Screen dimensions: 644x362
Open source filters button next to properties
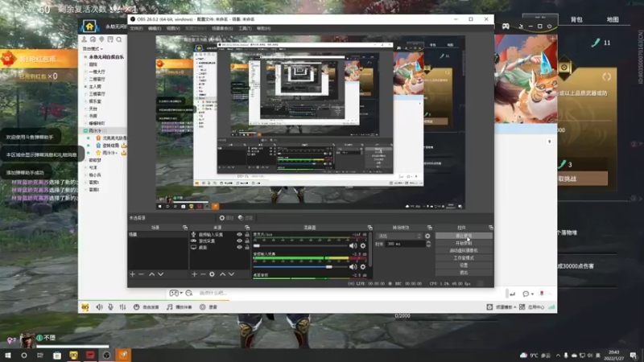click(x=246, y=218)
